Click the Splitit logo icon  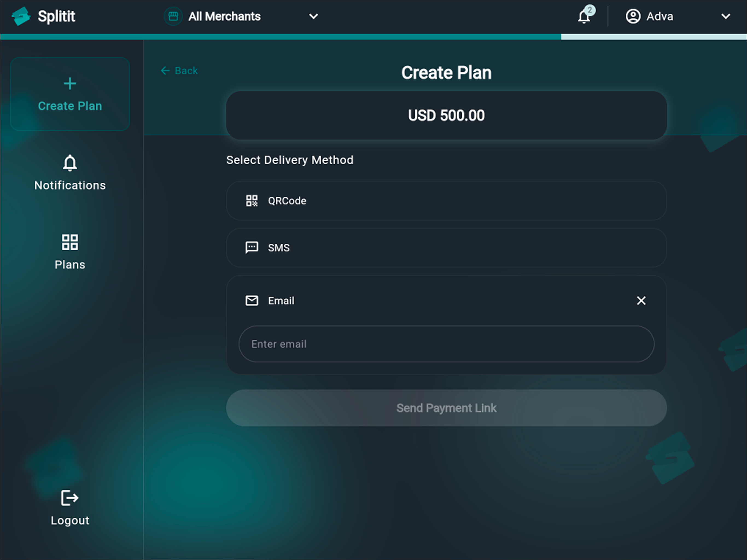[x=21, y=16]
